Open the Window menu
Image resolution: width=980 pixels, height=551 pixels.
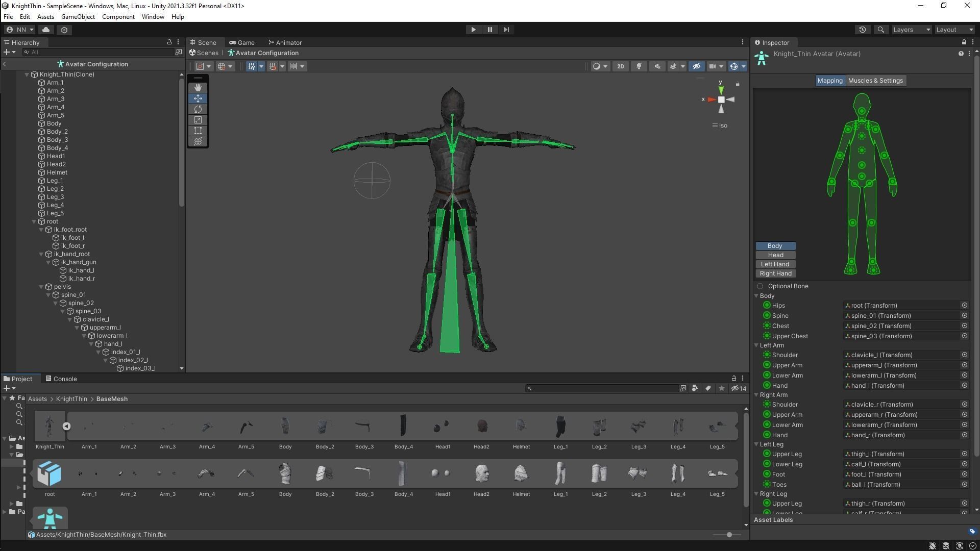pos(153,17)
